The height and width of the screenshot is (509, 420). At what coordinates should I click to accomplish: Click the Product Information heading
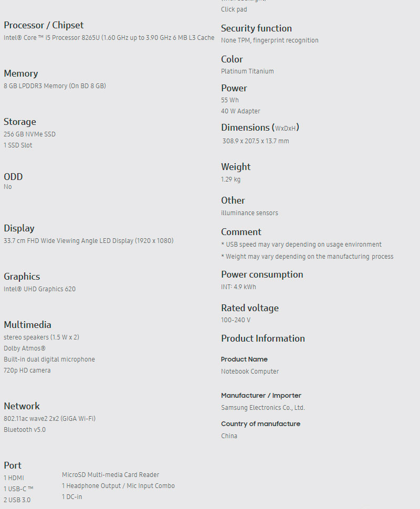262,338
